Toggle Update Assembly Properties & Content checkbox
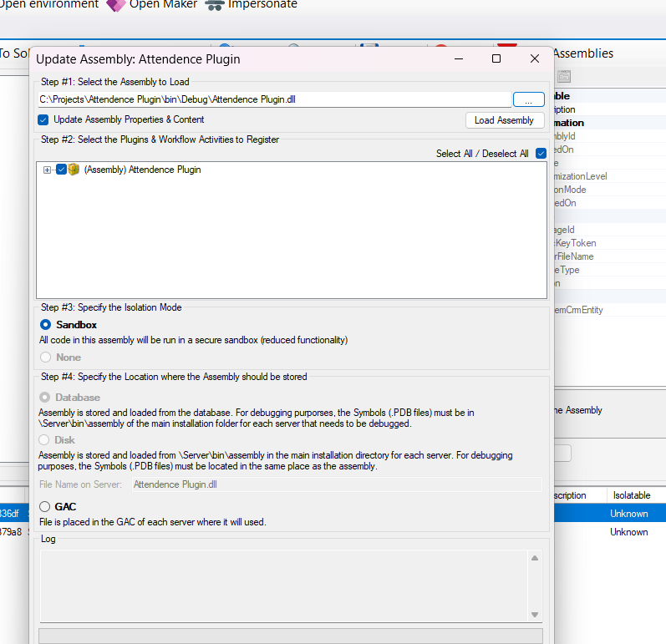The image size is (666, 644). (x=43, y=119)
